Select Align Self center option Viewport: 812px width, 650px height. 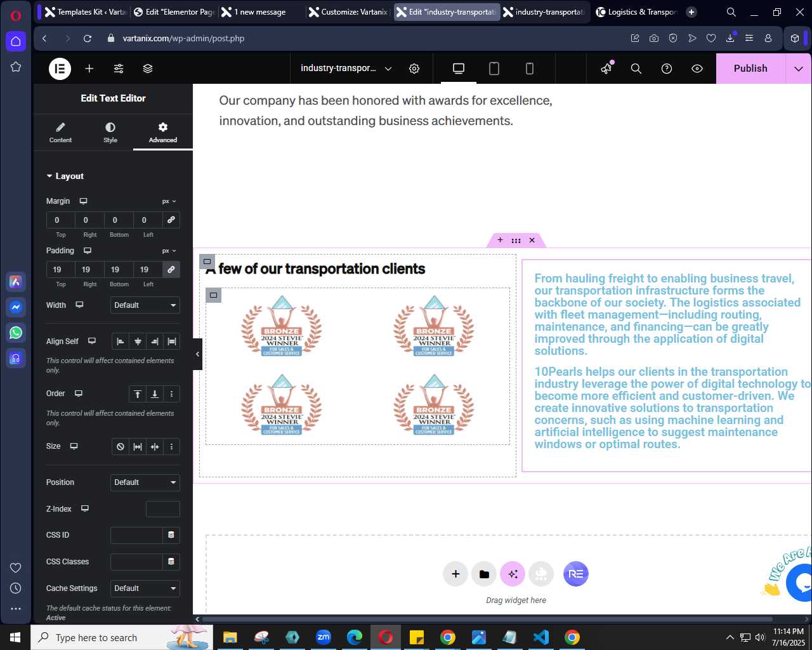(138, 342)
